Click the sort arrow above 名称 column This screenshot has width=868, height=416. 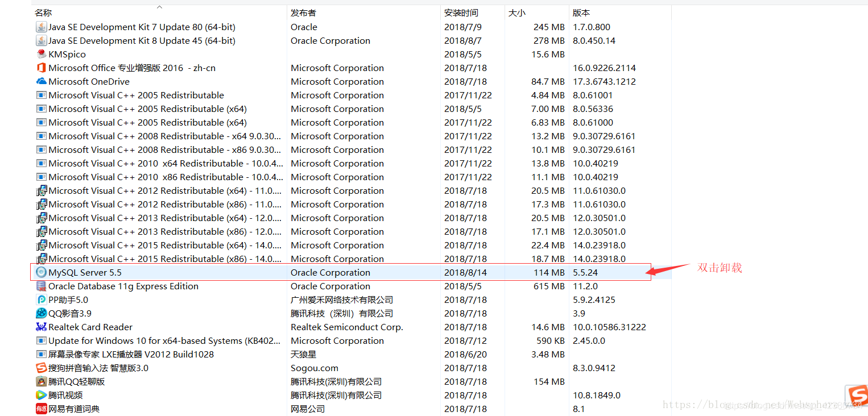click(x=160, y=7)
